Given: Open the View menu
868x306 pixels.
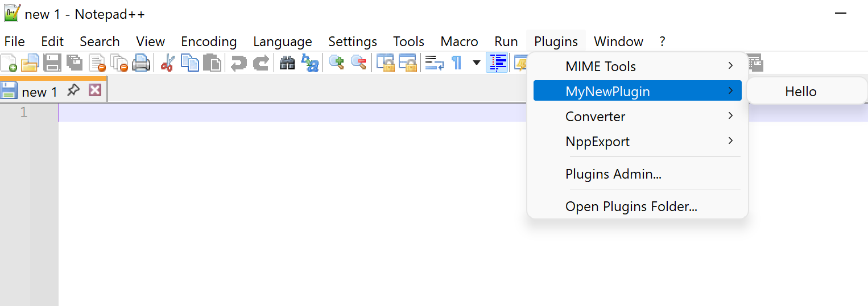Looking at the screenshot, I should tap(151, 42).
